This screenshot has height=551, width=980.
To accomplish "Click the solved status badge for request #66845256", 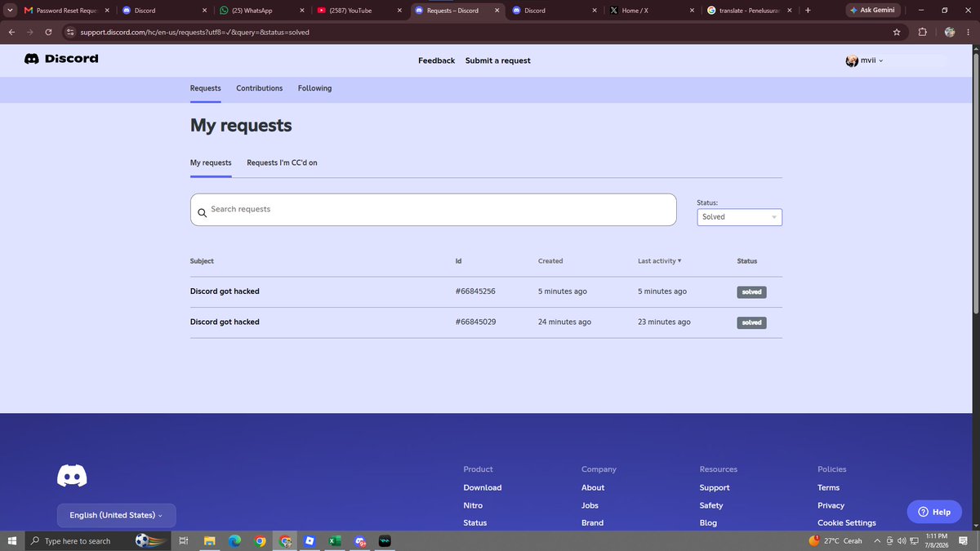I will (x=751, y=291).
